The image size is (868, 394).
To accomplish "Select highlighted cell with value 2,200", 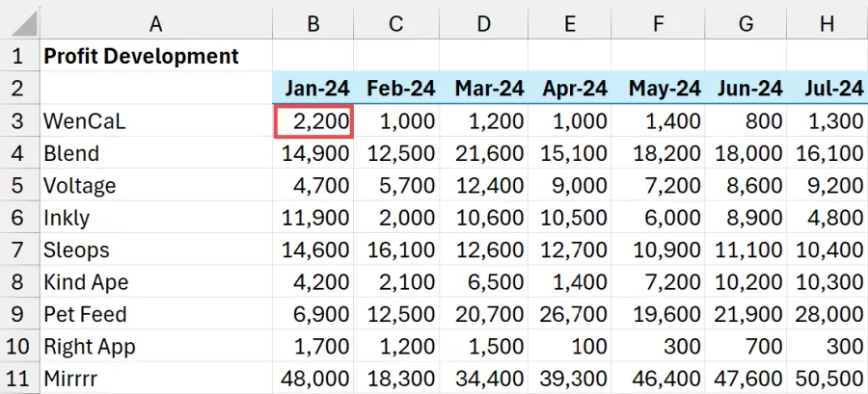I will [312, 121].
